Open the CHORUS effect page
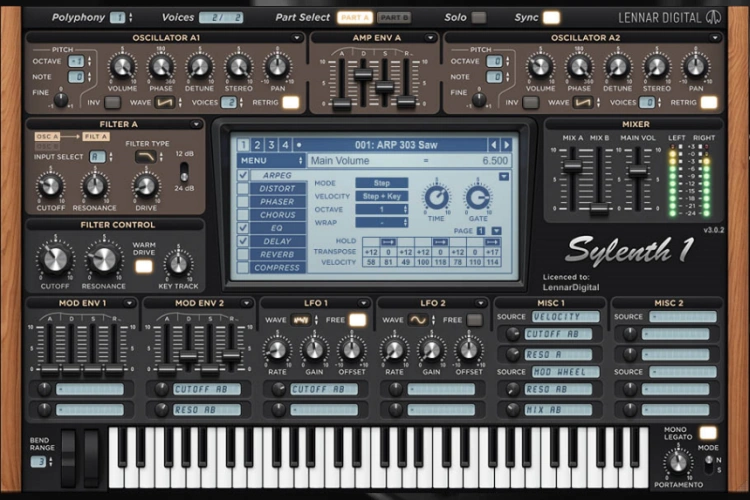Viewport: 750px width, 500px height. [277, 215]
